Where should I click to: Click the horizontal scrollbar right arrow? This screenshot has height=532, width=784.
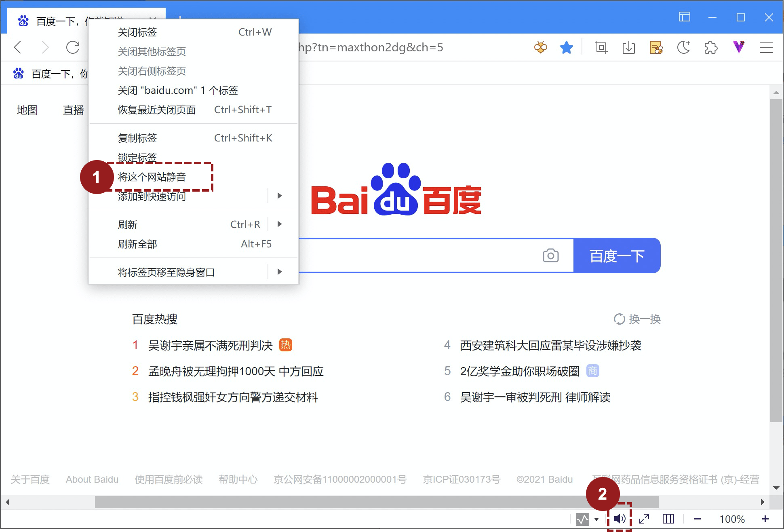pos(762,502)
